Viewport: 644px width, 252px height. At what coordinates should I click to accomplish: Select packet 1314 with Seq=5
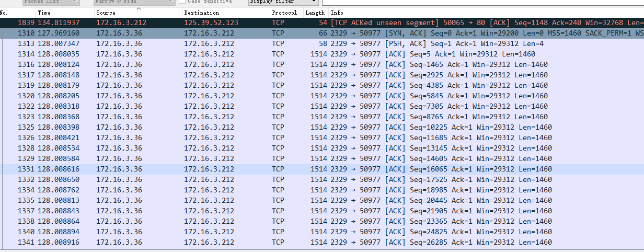click(x=322, y=54)
